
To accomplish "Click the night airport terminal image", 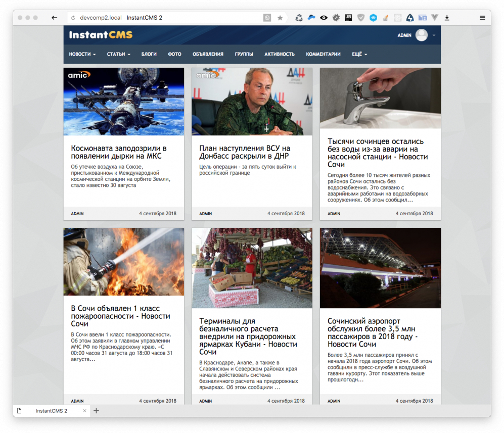I will pos(380,268).
